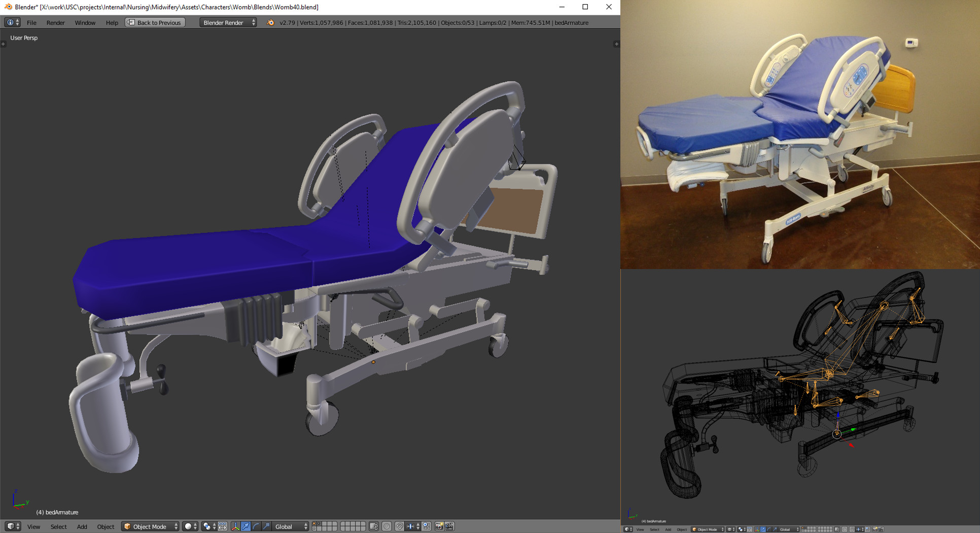Expand the Object Mode dropdown
Image resolution: width=980 pixels, height=533 pixels.
pos(151,526)
